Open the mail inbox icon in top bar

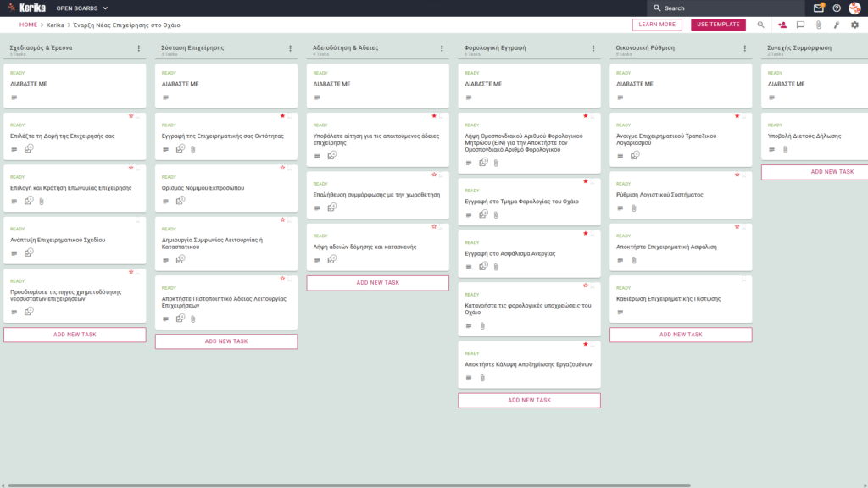(818, 8)
